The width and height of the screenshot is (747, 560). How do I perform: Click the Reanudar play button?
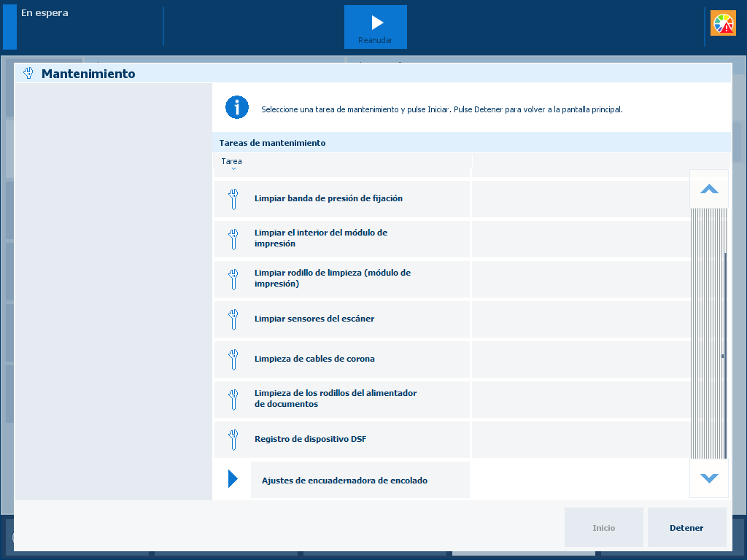click(376, 27)
